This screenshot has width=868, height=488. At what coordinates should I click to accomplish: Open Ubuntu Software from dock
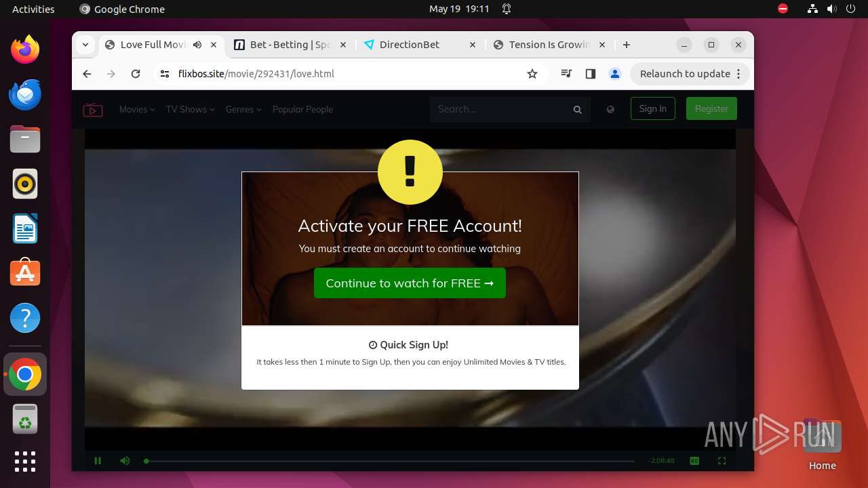tap(25, 273)
